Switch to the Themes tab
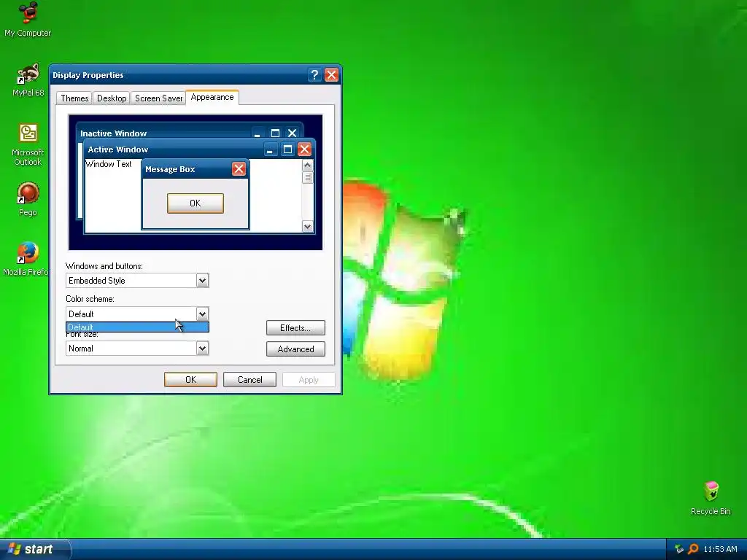747x560 pixels. (x=74, y=98)
